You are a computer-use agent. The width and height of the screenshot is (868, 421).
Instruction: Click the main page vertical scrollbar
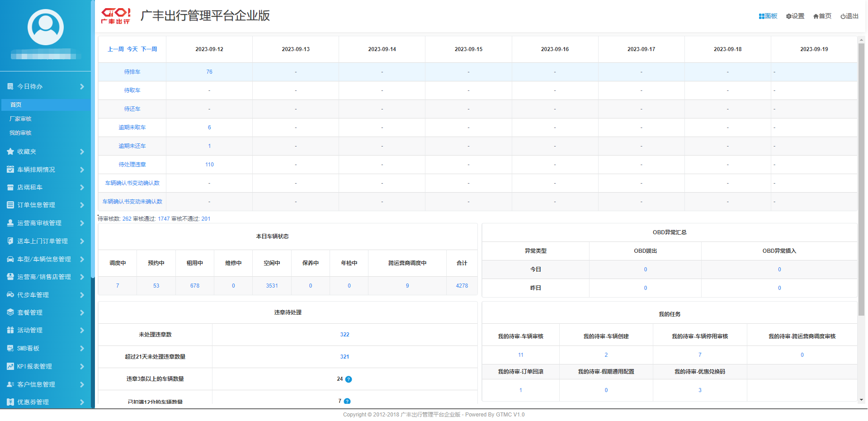point(861,180)
